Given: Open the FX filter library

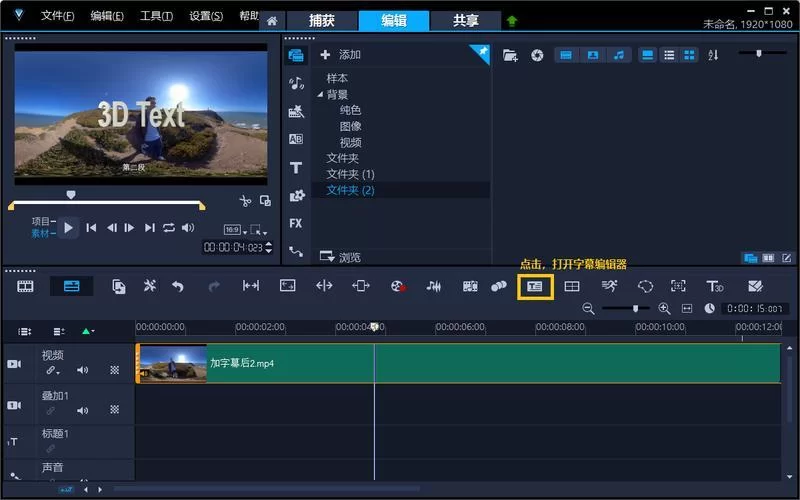Looking at the screenshot, I should pyautogui.click(x=296, y=223).
